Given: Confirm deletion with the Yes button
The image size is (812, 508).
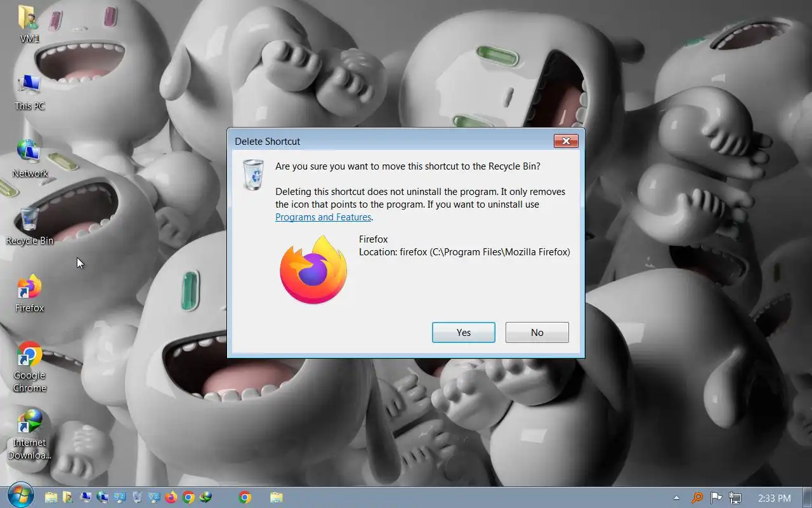Looking at the screenshot, I should click(463, 332).
